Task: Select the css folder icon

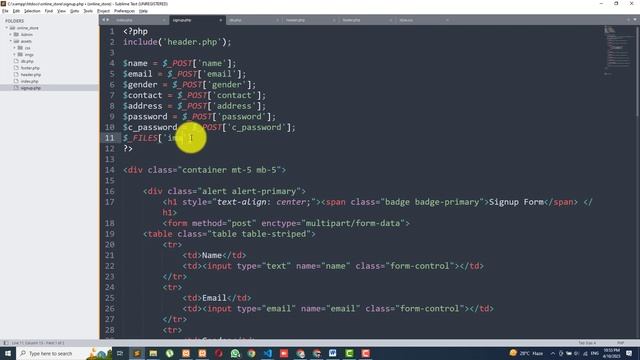Action: (20, 48)
